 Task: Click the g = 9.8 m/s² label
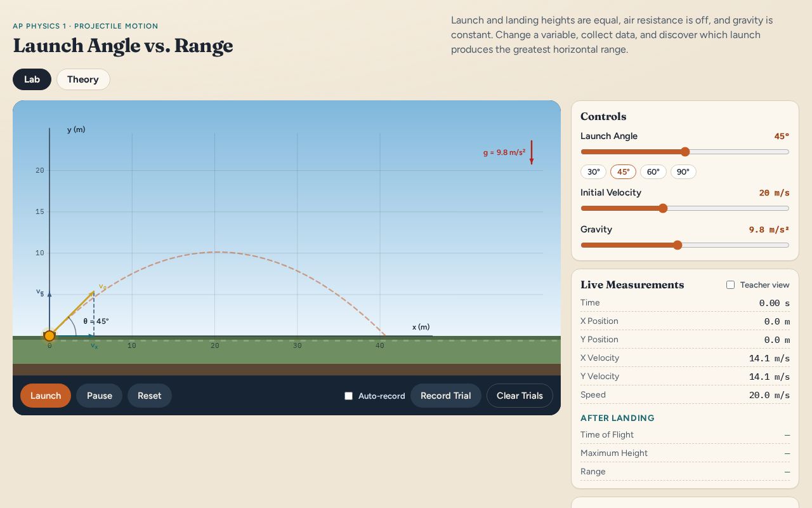504,152
